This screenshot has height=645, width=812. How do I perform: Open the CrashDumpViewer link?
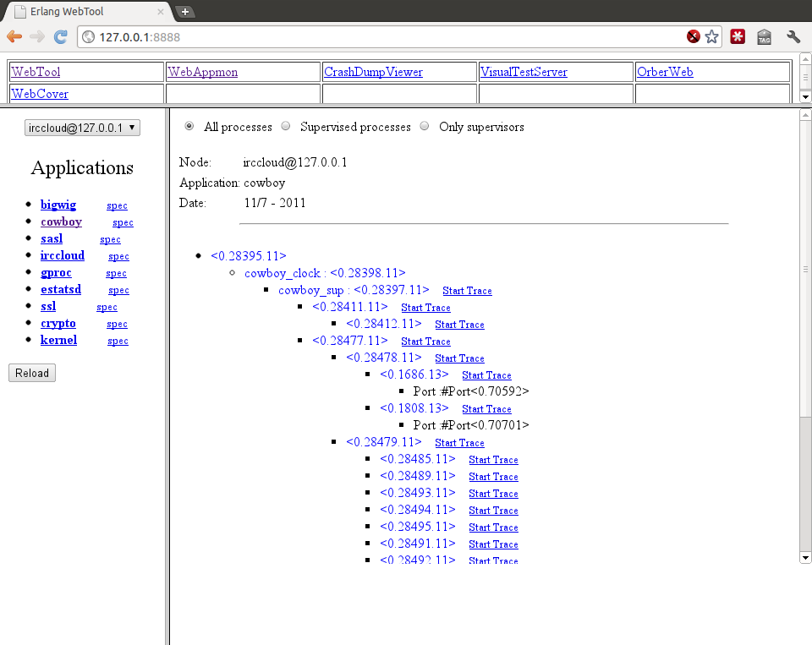(x=373, y=72)
